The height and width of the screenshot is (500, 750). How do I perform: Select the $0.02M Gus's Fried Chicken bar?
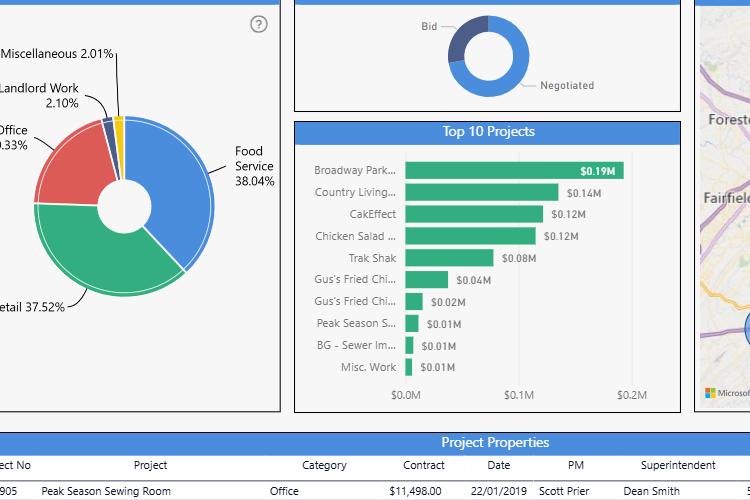[414, 302]
